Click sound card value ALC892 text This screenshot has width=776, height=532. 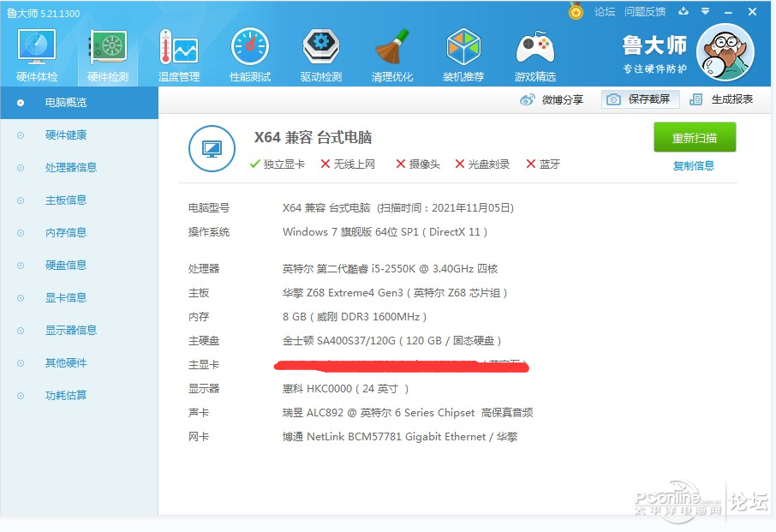(x=408, y=413)
